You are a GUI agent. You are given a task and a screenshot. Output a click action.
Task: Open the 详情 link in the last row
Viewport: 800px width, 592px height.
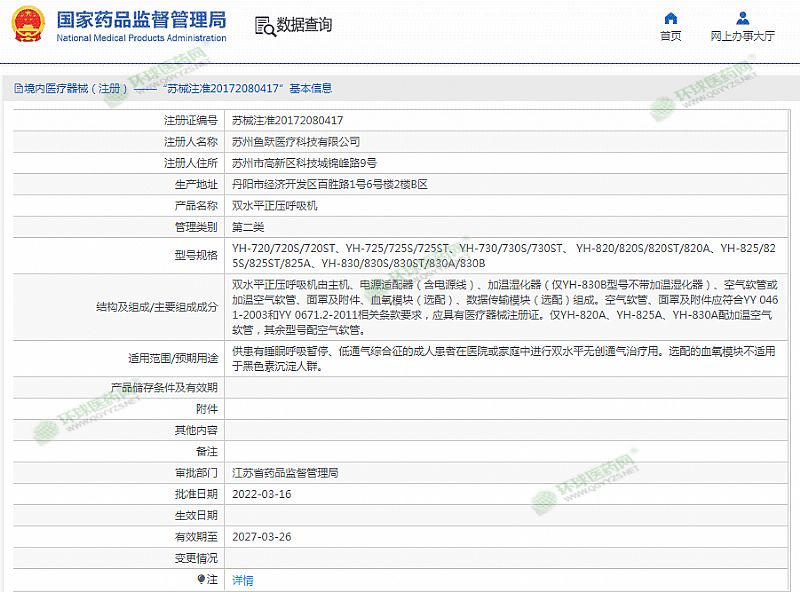[x=243, y=580]
